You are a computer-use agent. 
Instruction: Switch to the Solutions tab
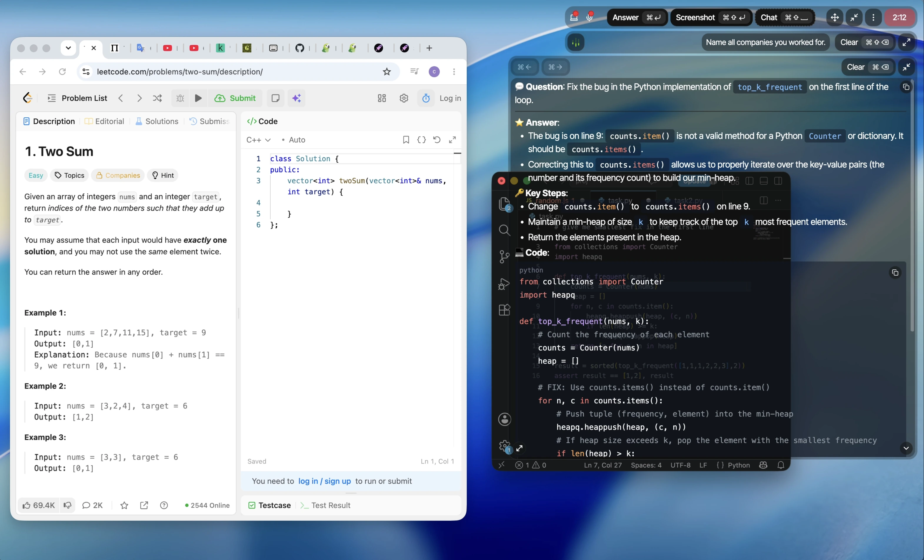pos(157,121)
